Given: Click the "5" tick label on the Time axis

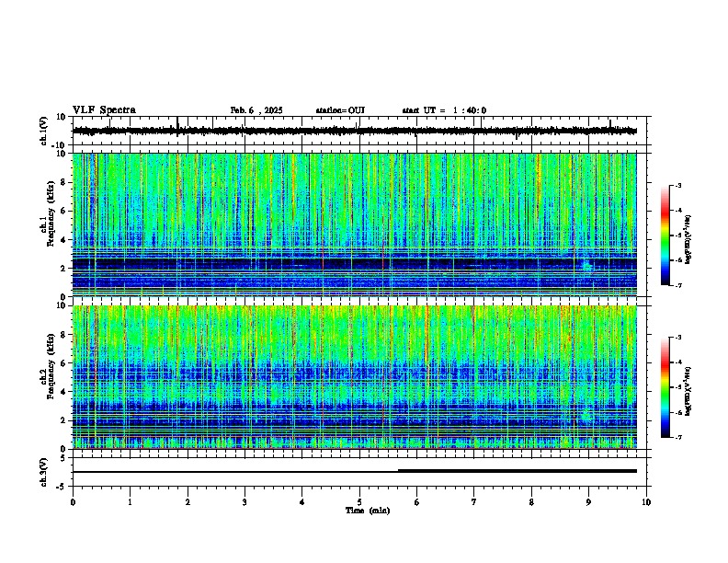Looking at the screenshot, I should click(x=359, y=502).
